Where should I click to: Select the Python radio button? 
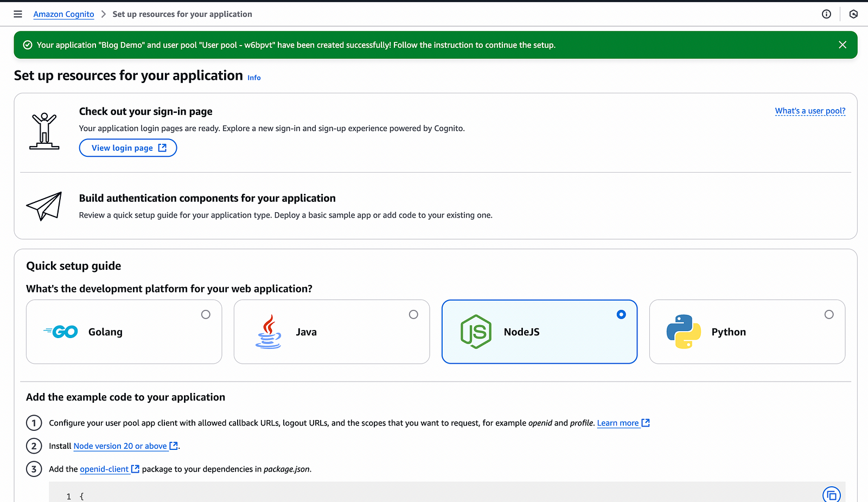829,314
